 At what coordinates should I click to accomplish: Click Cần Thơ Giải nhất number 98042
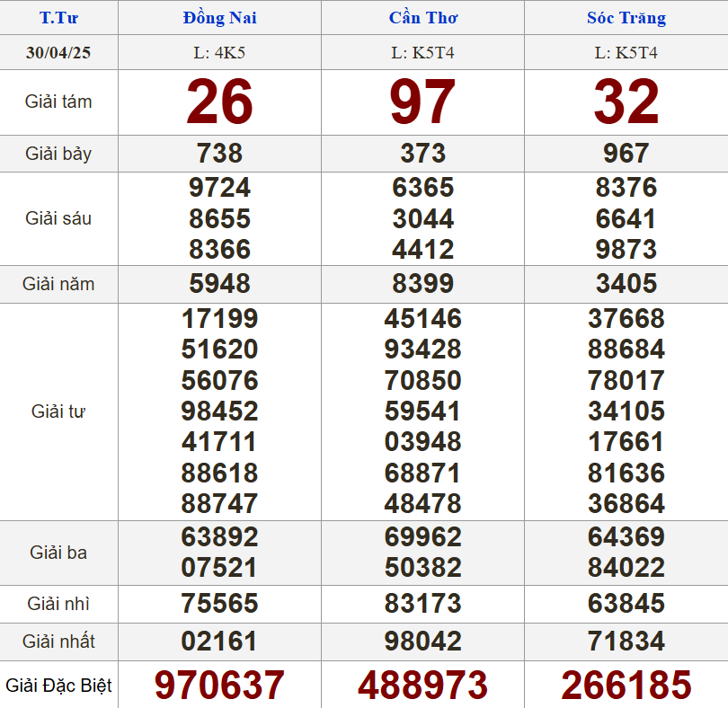tap(422, 642)
